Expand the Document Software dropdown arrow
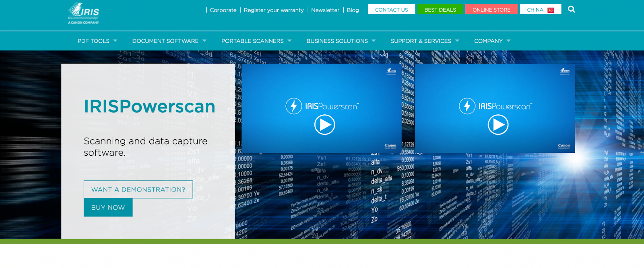Image resolution: width=644 pixels, height=268 pixels. 204,41
